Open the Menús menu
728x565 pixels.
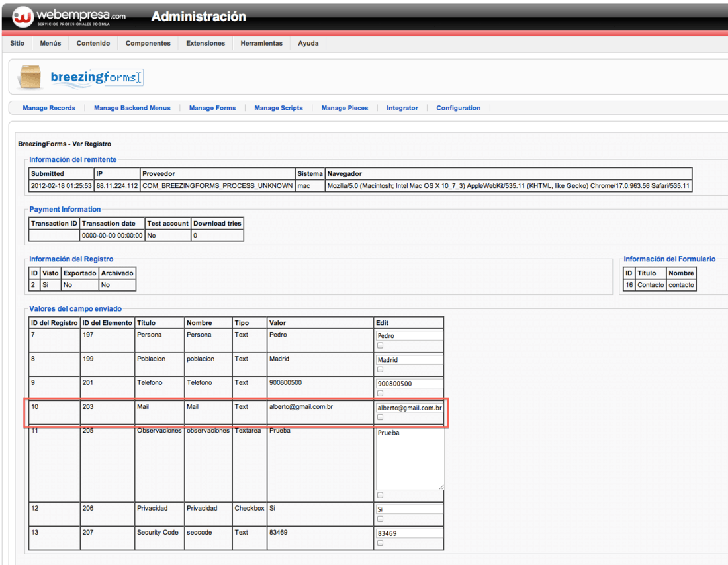pyautogui.click(x=50, y=43)
